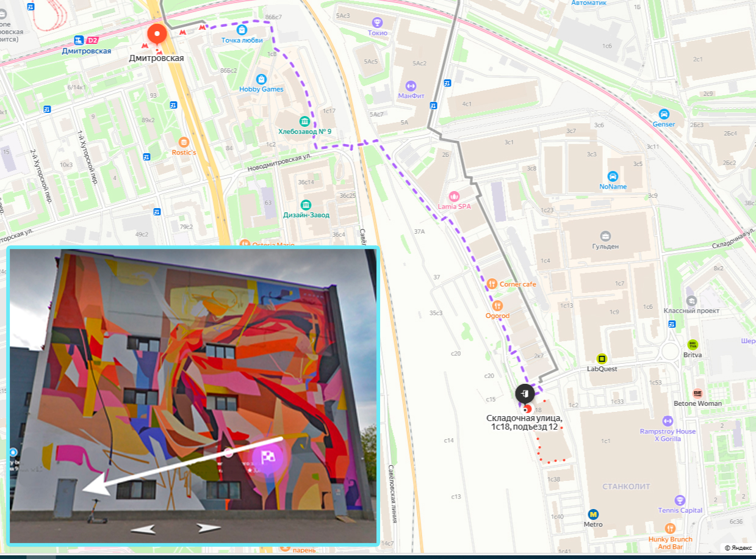Open the Rampstroy House X Gorilla icon
756x559 pixels.
[x=668, y=420]
